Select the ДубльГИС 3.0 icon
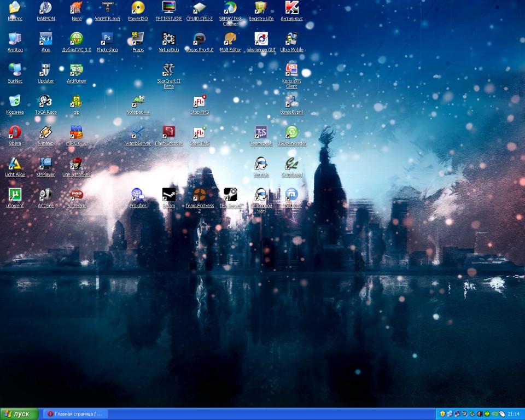525x420 pixels. click(77, 39)
